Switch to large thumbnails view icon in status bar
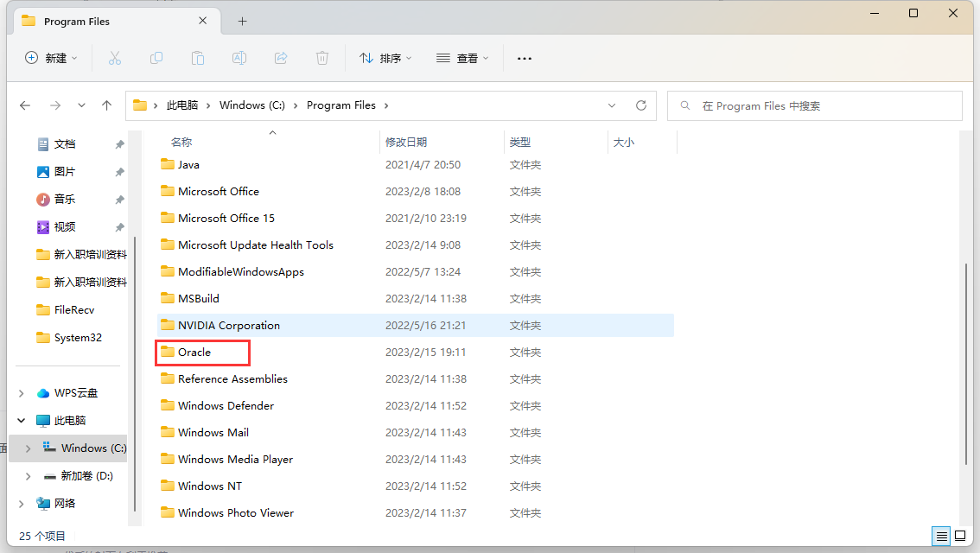This screenshot has width=980, height=553. [961, 536]
